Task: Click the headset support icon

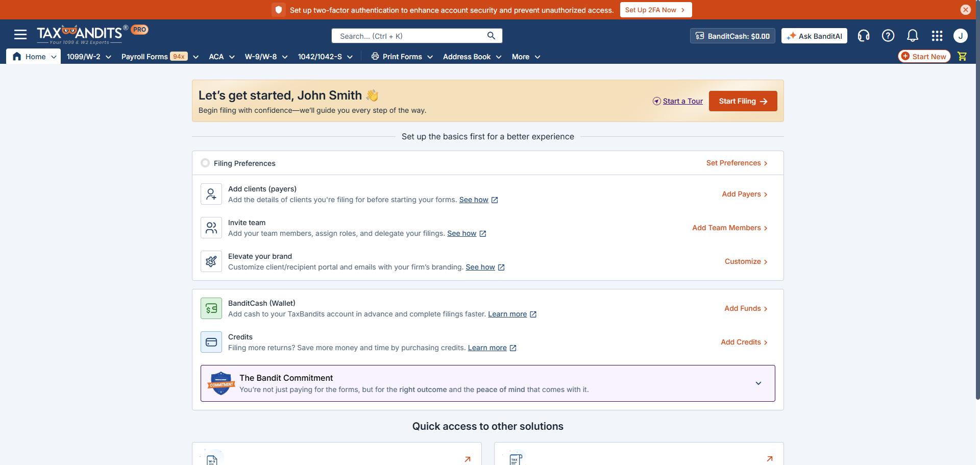Action: pos(863,36)
